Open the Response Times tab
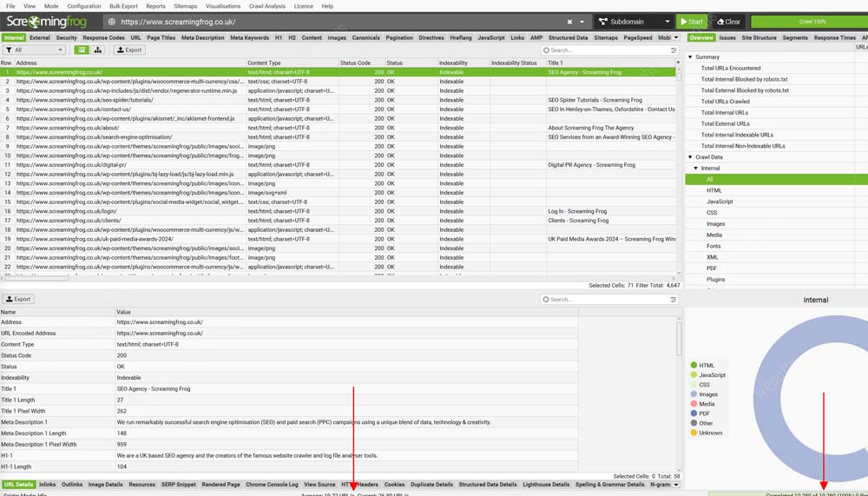 [835, 37]
